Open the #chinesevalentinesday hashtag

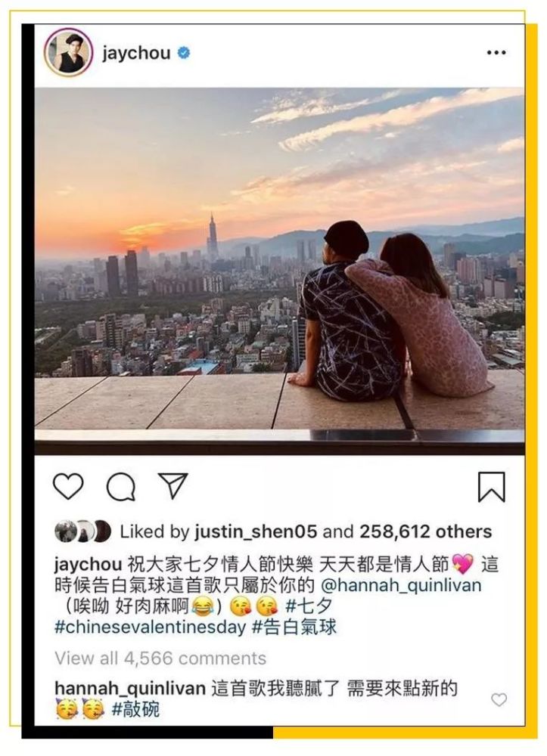[151, 627]
